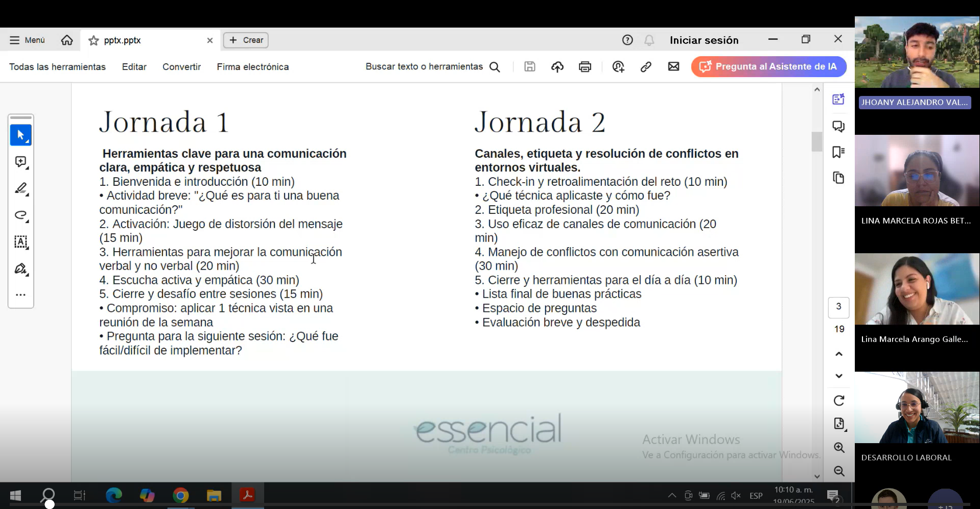Viewport: 980px width, 509px height.
Task: Open the Convertir menu item
Action: click(x=181, y=67)
